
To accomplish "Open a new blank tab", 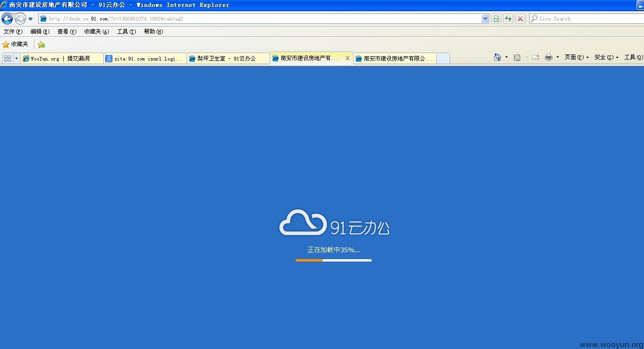I will click(443, 59).
